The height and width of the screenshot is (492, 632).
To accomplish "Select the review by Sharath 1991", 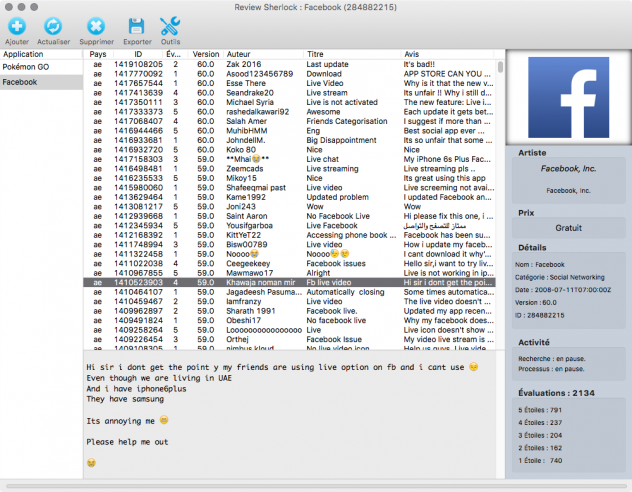I will [x=289, y=311].
